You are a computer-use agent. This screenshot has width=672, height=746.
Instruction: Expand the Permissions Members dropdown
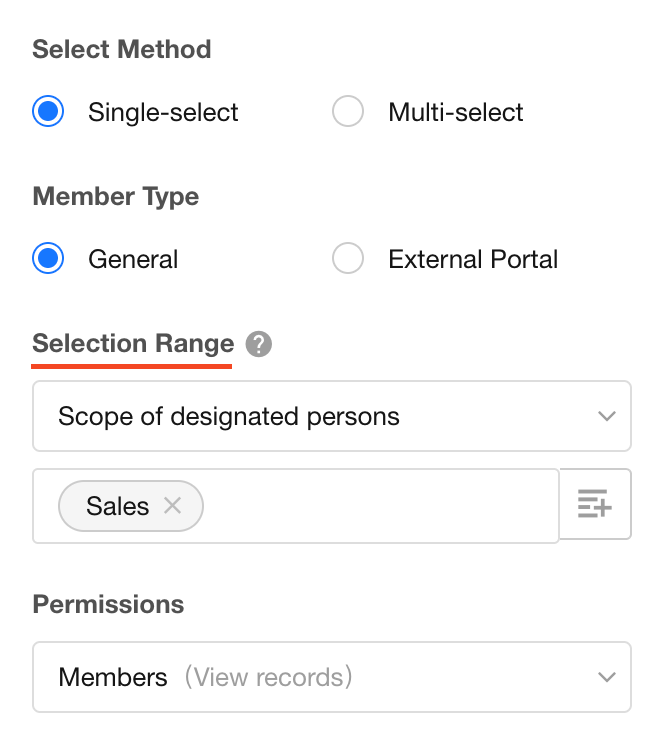coord(332,677)
